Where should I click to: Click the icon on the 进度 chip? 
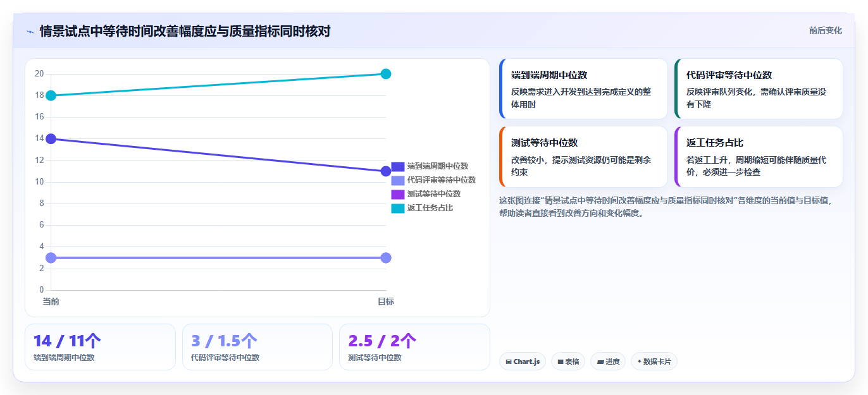coord(600,362)
